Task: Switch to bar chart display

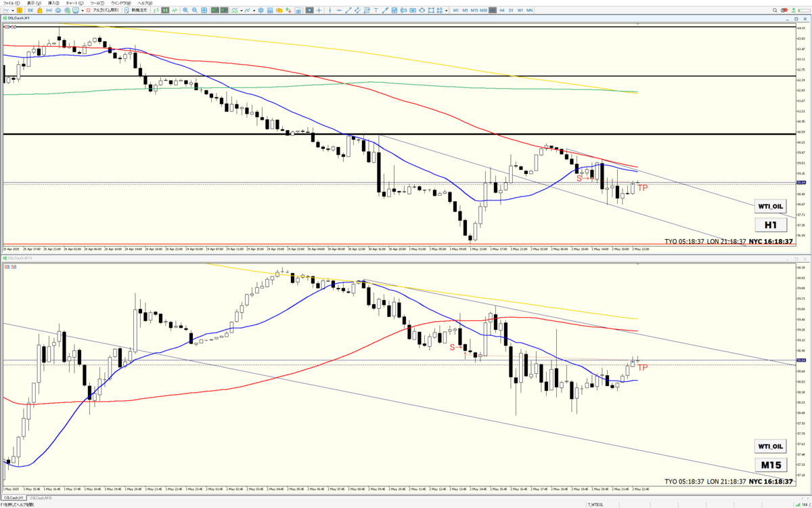Action: (156, 10)
